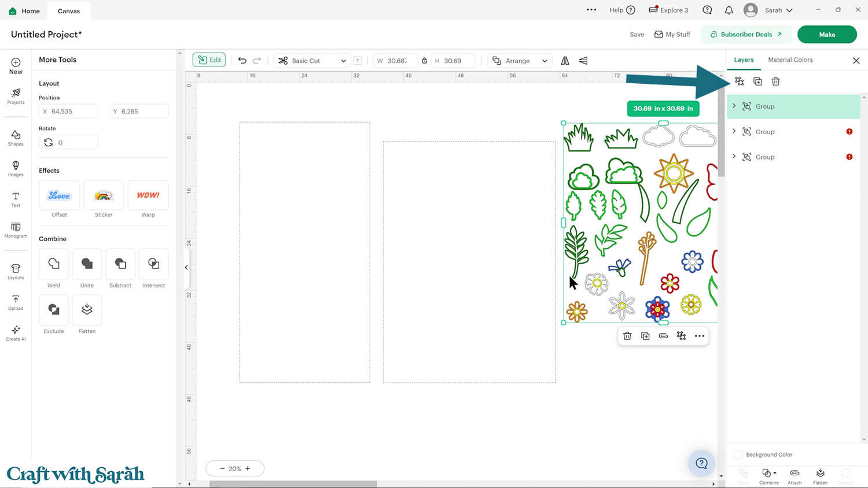
Task: Toggle the aspect ratio lock
Action: pyautogui.click(x=424, y=61)
